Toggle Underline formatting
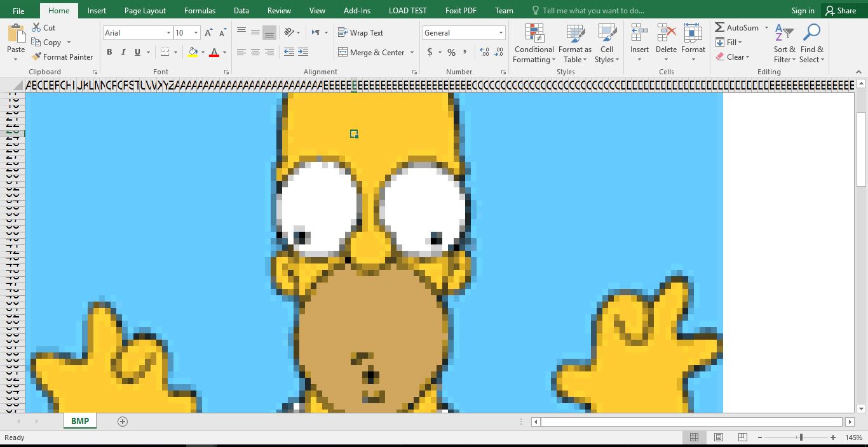Image resolution: width=868 pixels, height=447 pixels. pos(137,52)
